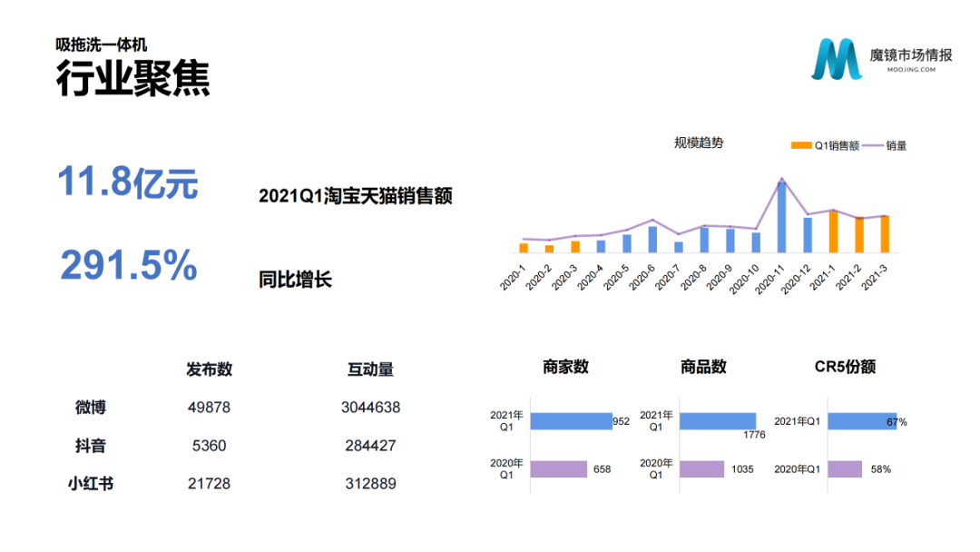Screen dimensions: 980x552
Task: Click the blue 952 merchant bar
Action: 572,421
